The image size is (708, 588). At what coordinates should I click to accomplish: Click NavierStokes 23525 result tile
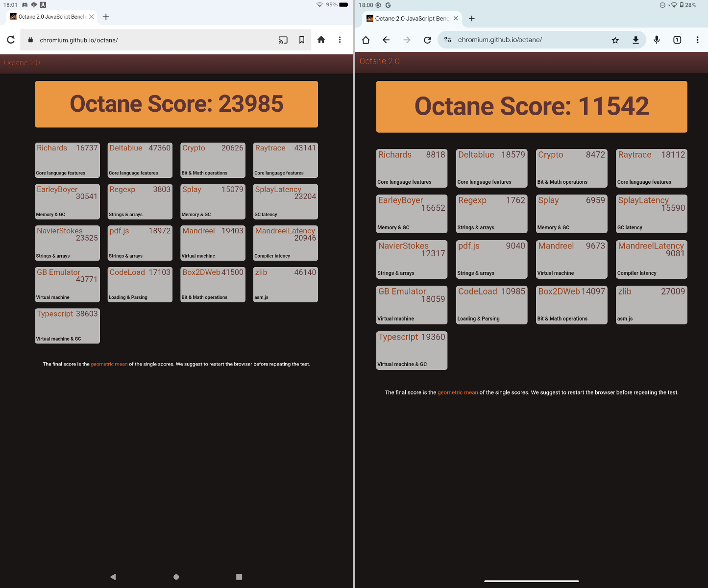coord(67,243)
